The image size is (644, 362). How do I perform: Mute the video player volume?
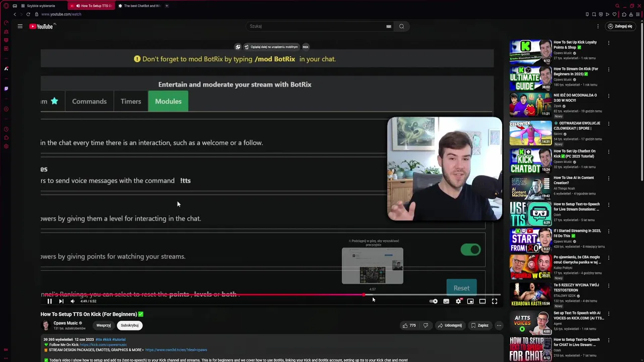coord(72,301)
